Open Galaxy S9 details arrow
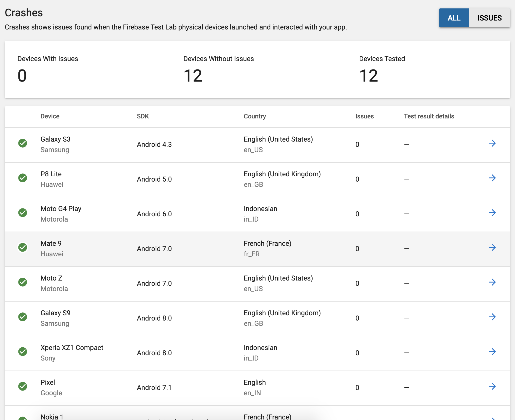 coord(492,317)
